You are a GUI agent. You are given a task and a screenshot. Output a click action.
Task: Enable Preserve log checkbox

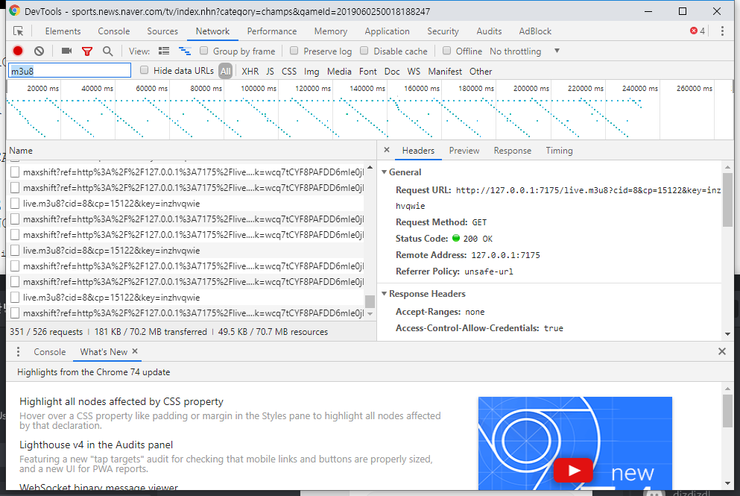(x=294, y=50)
